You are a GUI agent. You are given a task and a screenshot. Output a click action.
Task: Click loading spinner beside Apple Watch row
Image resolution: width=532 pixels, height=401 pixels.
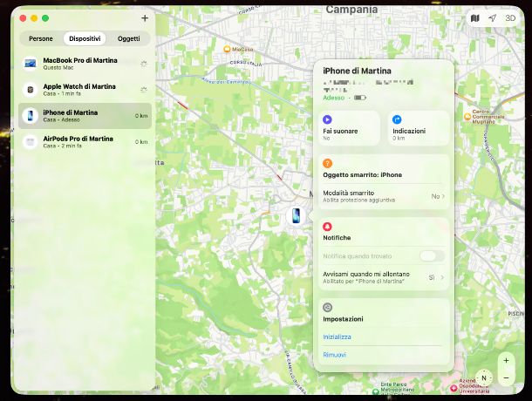144,90
